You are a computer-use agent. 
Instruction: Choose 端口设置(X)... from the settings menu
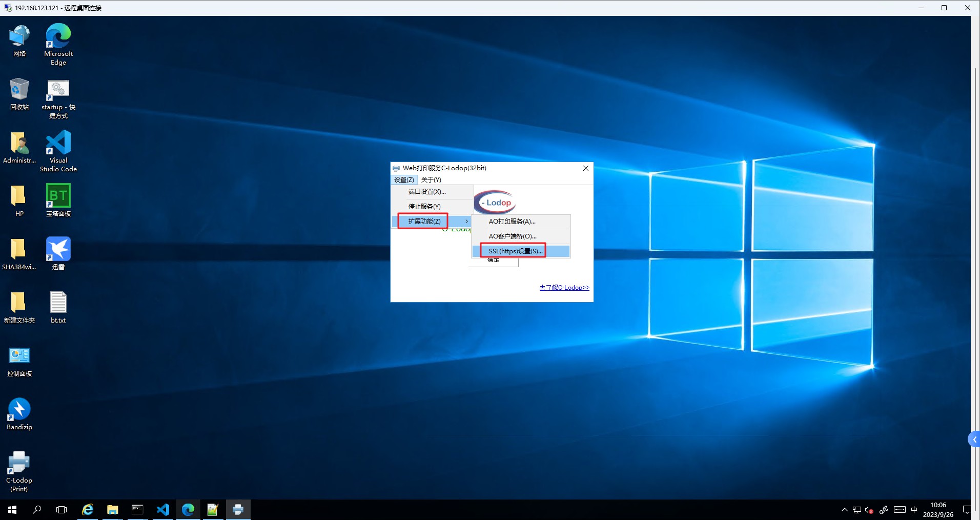point(432,192)
